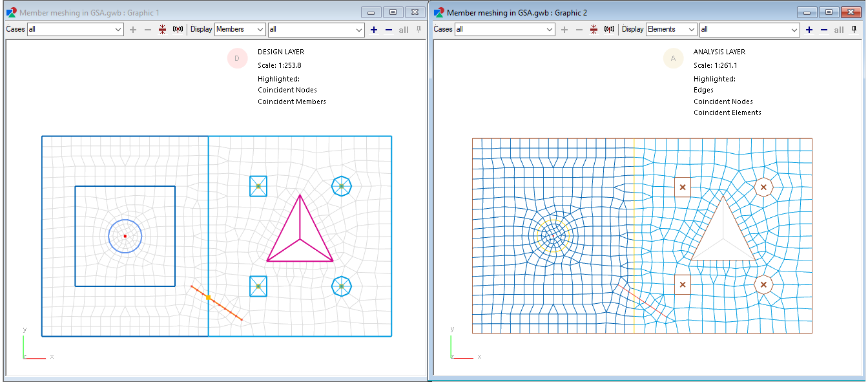868x382 pixels.
Task: Click the GSA app icon in Graphic 2 title bar
Action: point(440,12)
